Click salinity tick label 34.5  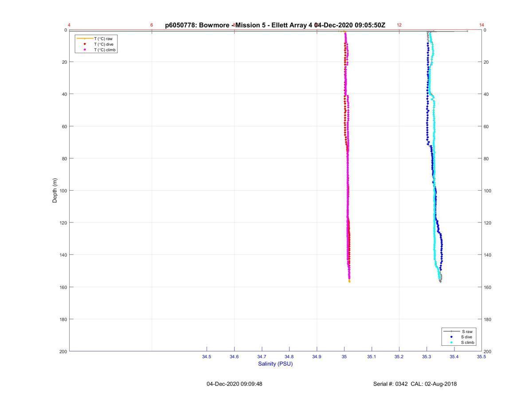point(207,356)
